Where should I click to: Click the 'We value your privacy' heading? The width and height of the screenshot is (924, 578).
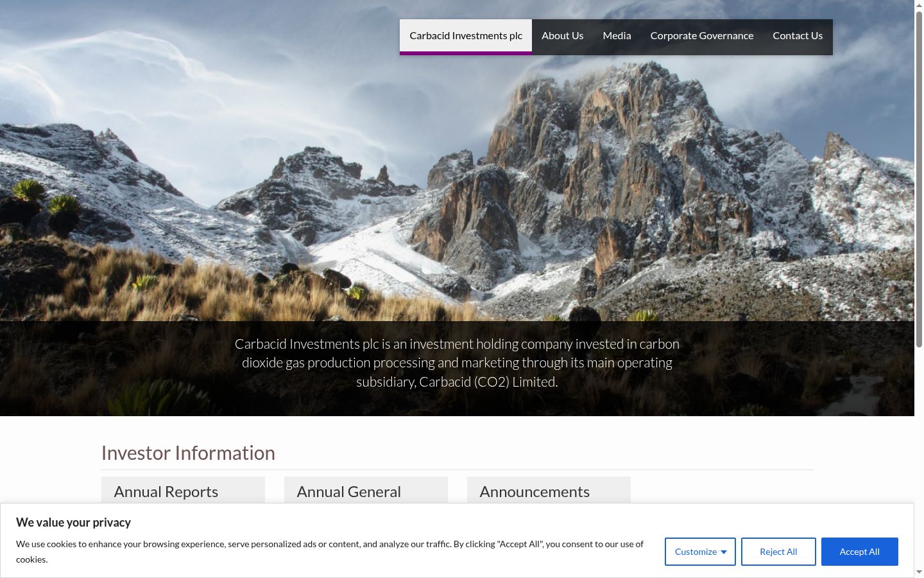[x=73, y=523]
